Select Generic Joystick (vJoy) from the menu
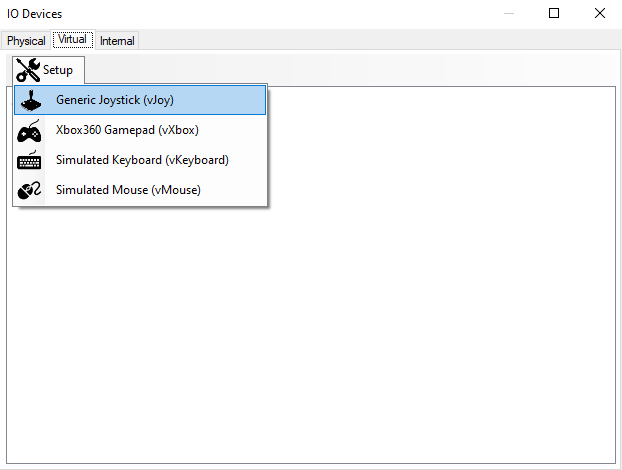This screenshot has height=470, width=622. click(x=115, y=100)
